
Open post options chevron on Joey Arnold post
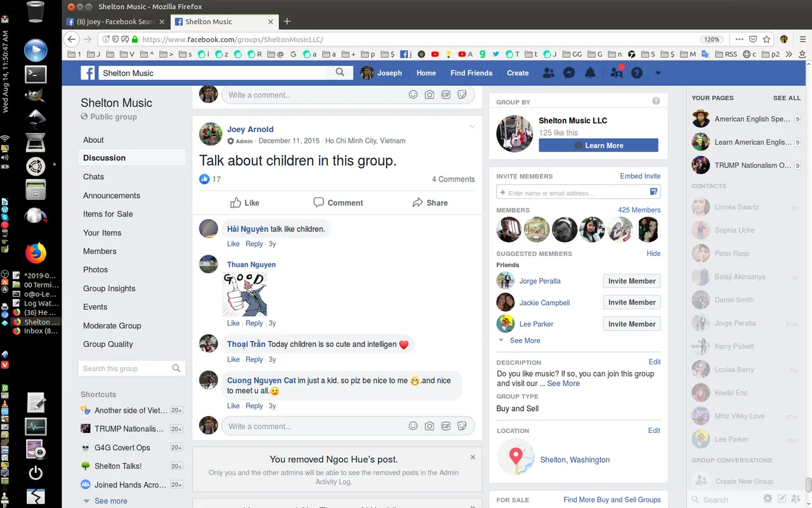(x=472, y=127)
